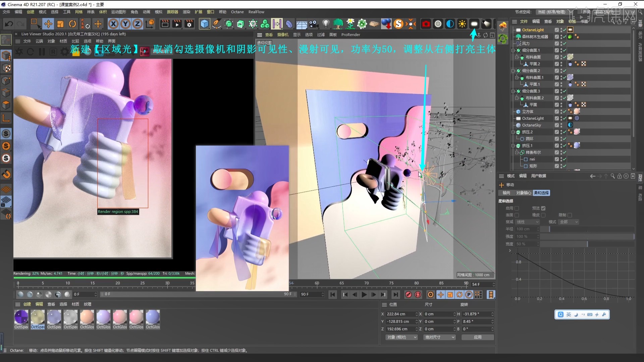This screenshot has height=362, width=644.
Task: Click the 半径 radius slider
Action: [x=587, y=229]
